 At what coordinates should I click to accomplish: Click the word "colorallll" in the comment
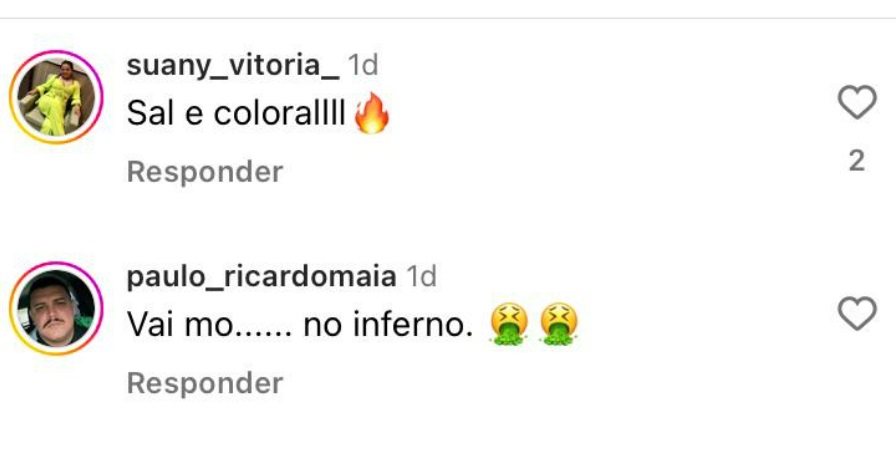coord(280,114)
